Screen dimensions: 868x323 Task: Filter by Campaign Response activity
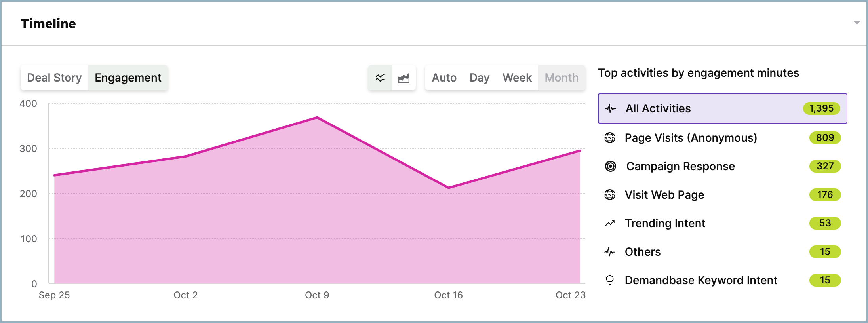[x=722, y=166]
